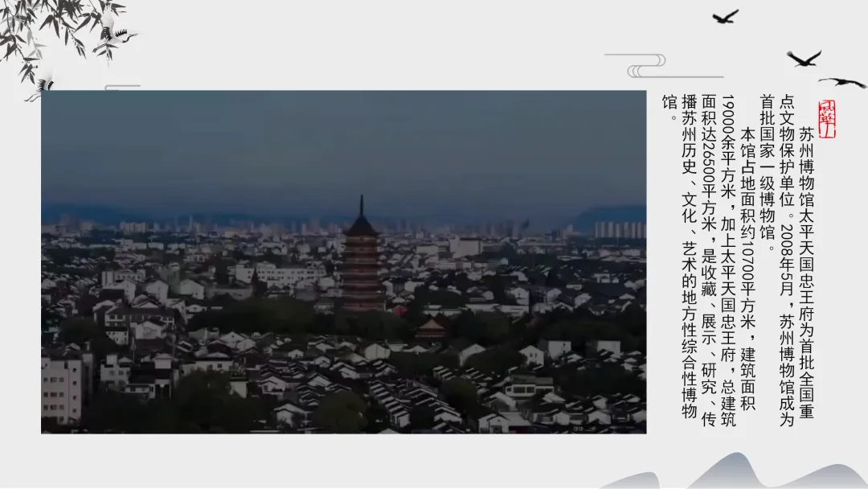The image size is (868, 489).
Task: Click text column starting '19000余平方米'
Action: tap(728, 261)
